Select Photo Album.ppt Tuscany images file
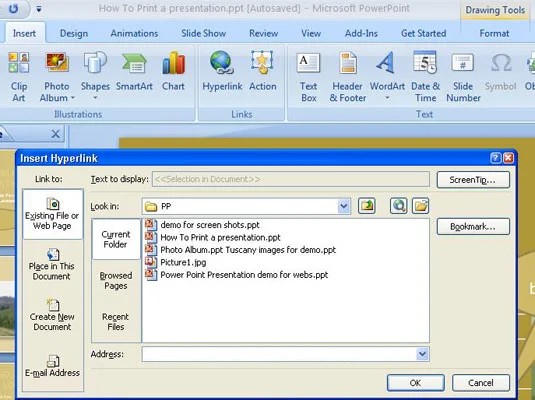 (x=241, y=250)
